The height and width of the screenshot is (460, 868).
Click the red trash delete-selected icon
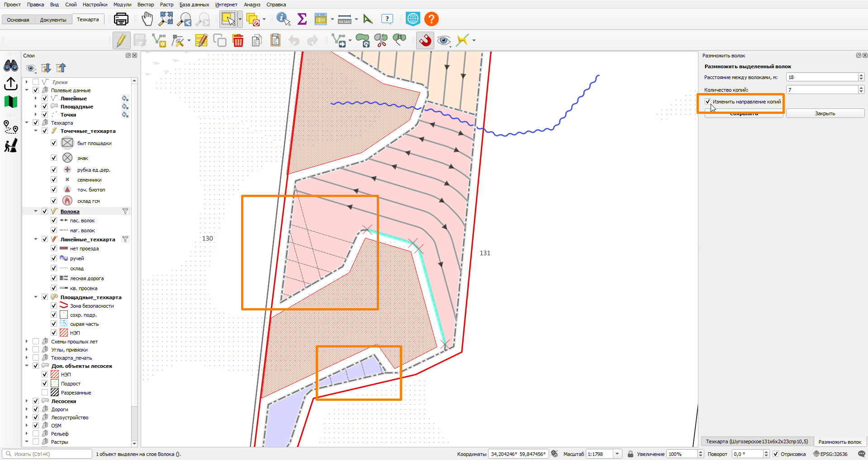[x=238, y=40]
